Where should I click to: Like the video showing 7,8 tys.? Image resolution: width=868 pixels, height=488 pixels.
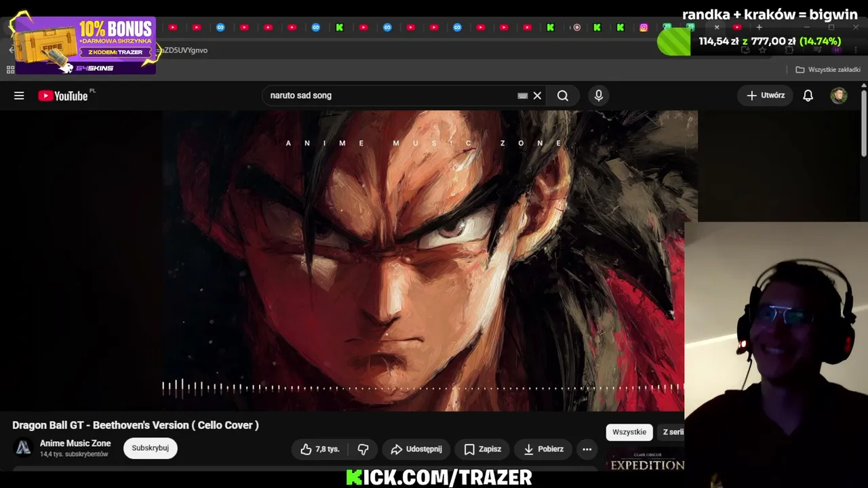point(319,449)
